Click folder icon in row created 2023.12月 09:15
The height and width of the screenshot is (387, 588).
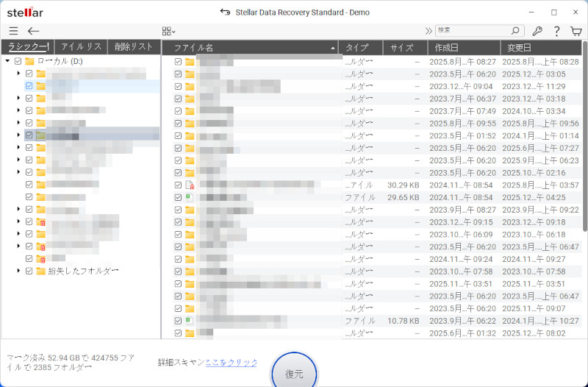coord(190,222)
